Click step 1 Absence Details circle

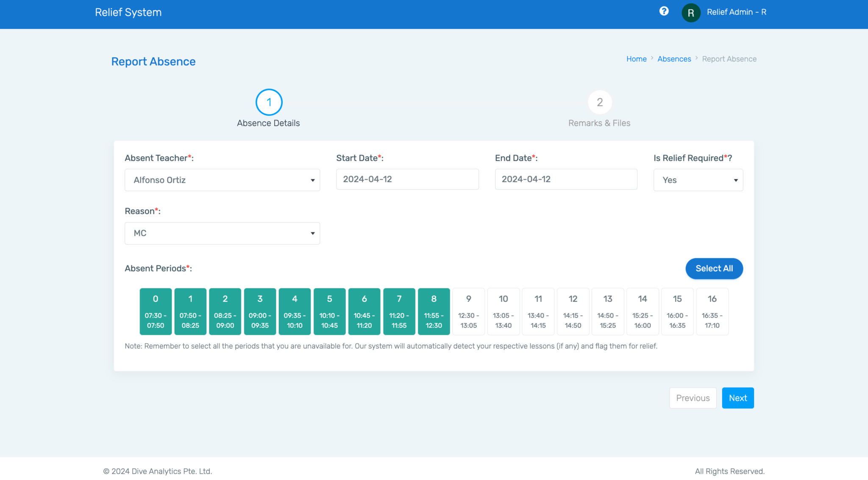coord(268,102)
